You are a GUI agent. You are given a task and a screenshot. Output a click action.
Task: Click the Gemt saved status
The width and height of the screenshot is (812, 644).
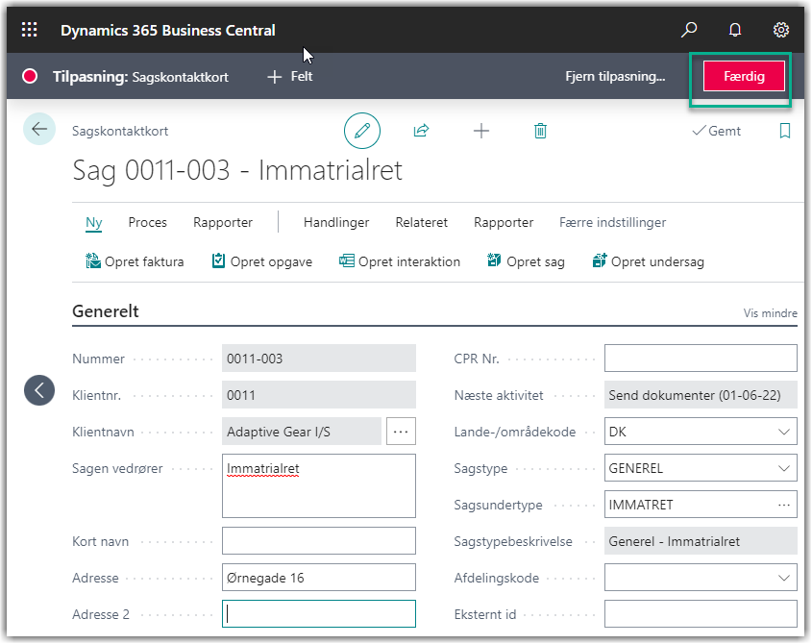click(x=717, y=131)
